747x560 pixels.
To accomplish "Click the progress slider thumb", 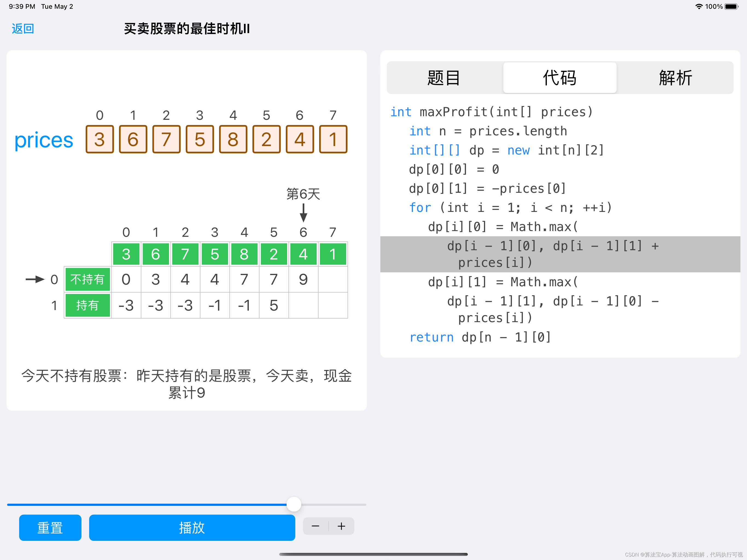I will coord(294,504).
